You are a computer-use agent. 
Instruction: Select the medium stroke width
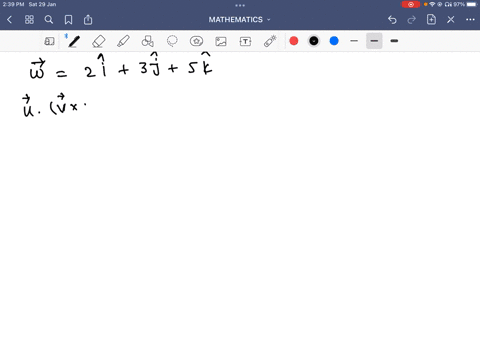374,41
